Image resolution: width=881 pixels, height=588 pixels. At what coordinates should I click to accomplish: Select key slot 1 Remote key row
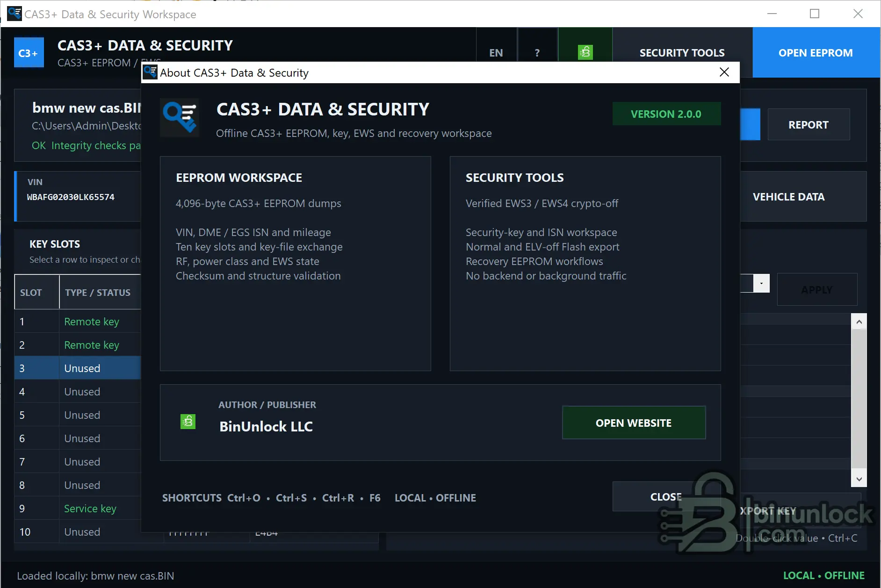78,321
